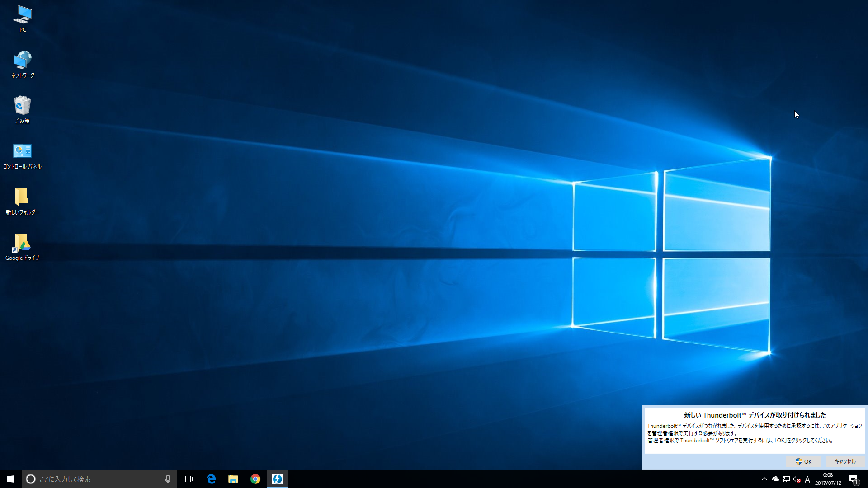Click the Thunderbolt notification title text
868x488 pixels.
pyautogui.click(x=755, y=415)
